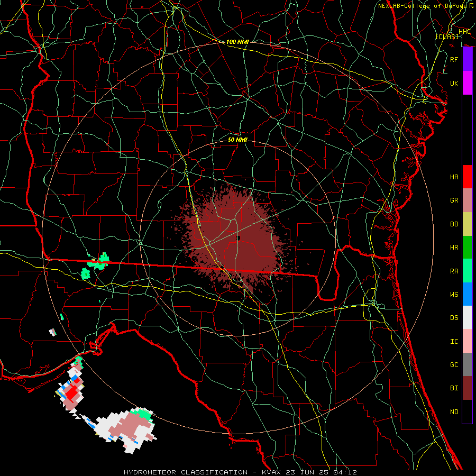The height and width of the screenshot is (476, 476).
Task: Click the RF purple legend swatch
Action: (x=467, y=59)
